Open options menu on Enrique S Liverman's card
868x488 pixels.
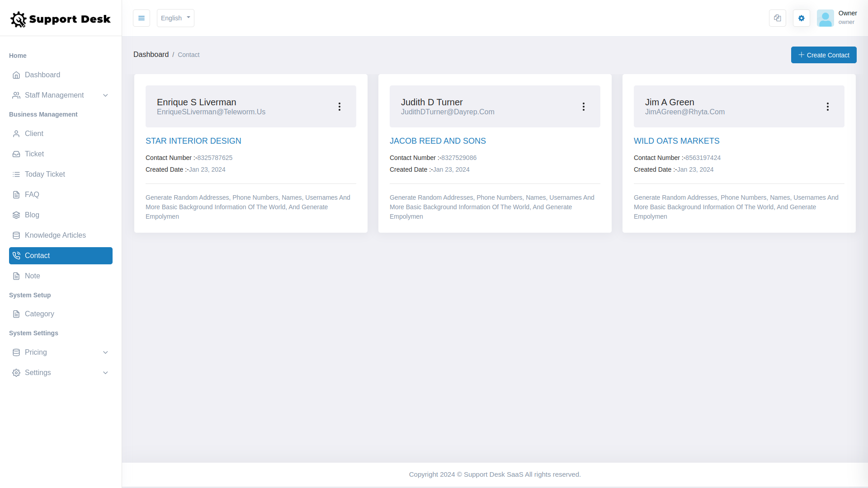pos(340,106)
